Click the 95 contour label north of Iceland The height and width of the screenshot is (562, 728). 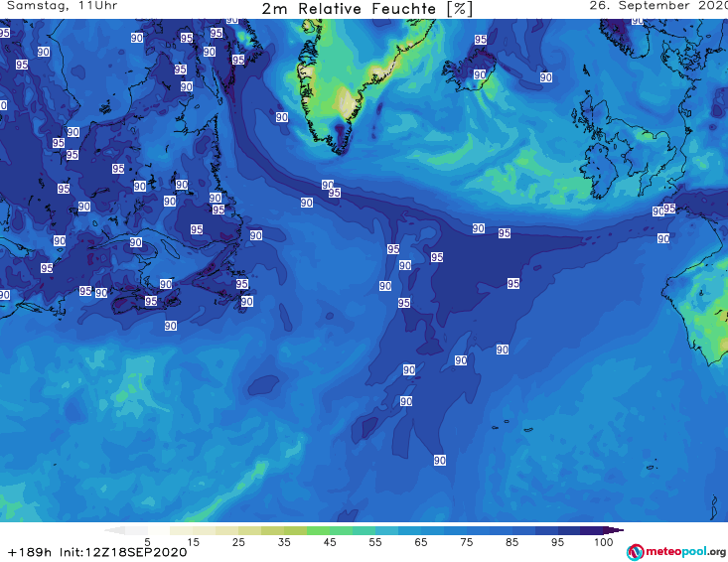(481, 40)
